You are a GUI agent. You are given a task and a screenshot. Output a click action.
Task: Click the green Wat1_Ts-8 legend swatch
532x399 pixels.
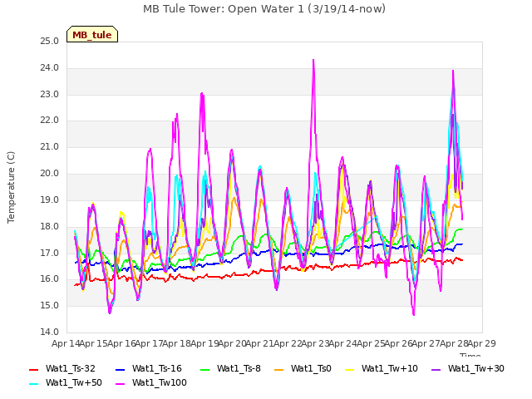click(205, 369)
